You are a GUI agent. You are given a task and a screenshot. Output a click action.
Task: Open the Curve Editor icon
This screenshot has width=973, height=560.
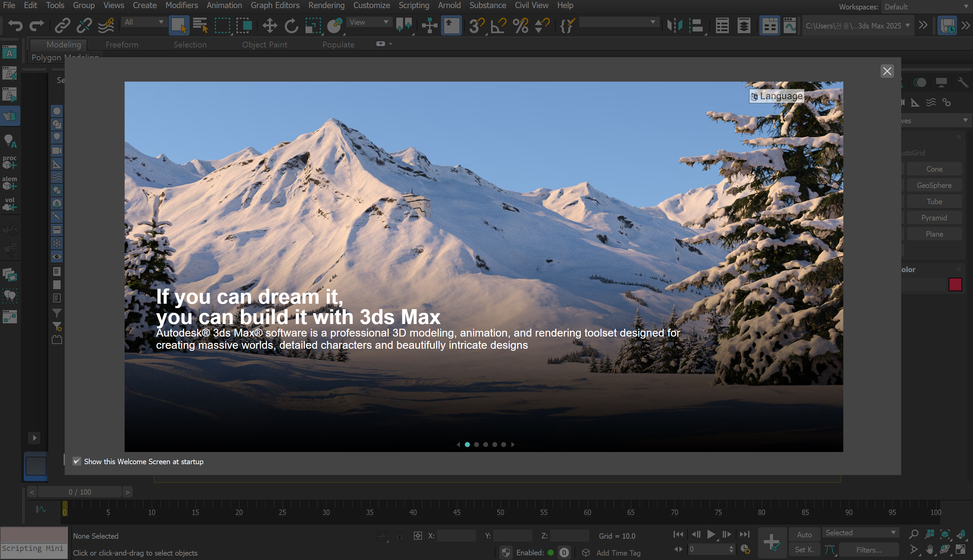[x=790, y=26]
